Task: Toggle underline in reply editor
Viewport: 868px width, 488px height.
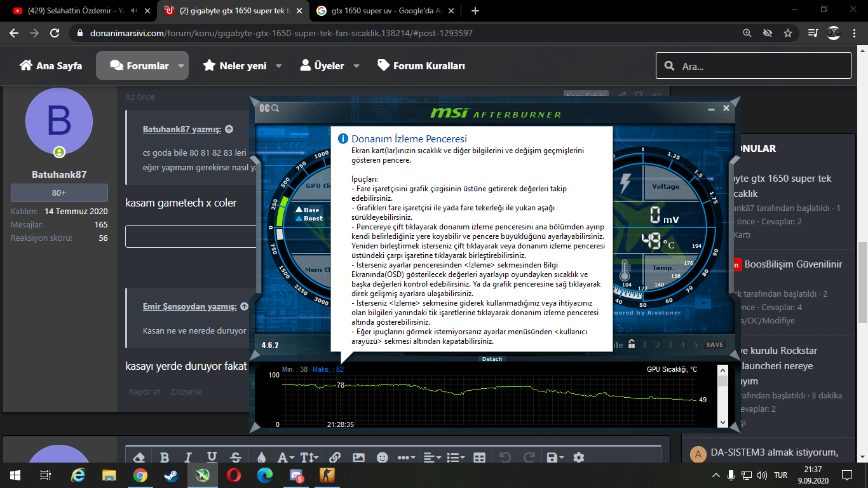Action: click(212, 457)
